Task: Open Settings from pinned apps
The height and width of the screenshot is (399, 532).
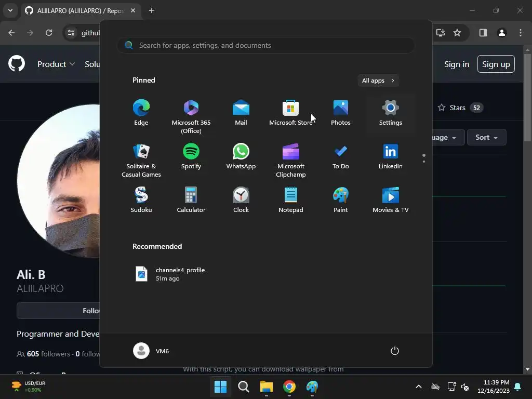Action: pyautogui.click(x=391, y=113)
